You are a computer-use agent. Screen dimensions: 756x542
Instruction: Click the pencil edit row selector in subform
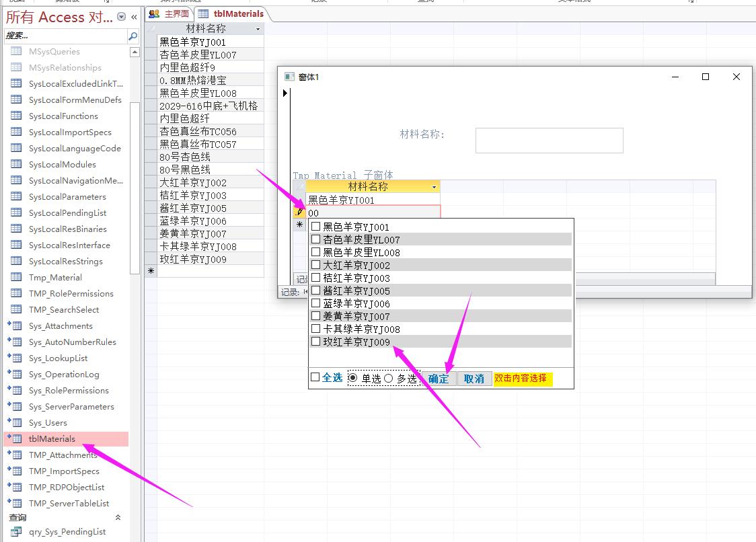pos(299,212)
